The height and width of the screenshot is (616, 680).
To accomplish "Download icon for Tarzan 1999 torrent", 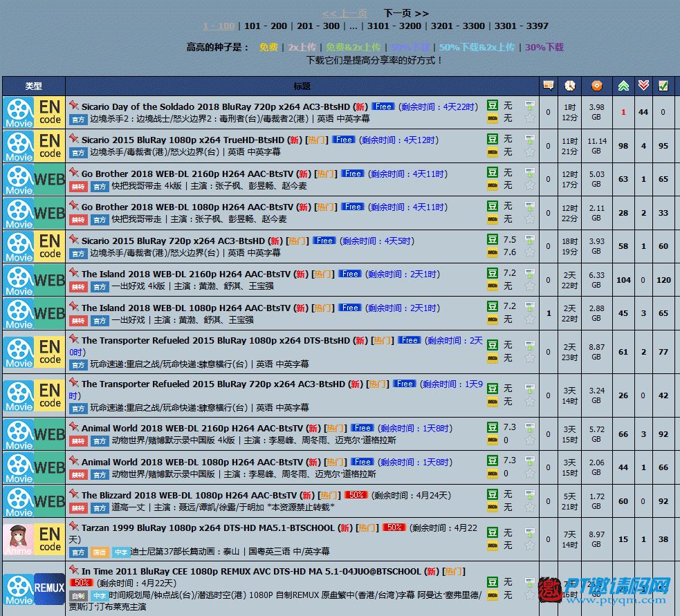I will click(x=529, y=532).
